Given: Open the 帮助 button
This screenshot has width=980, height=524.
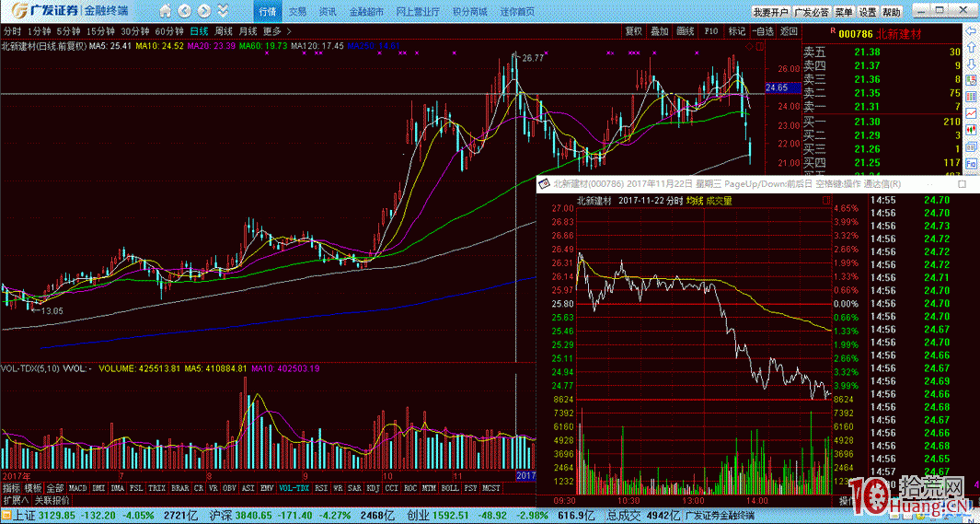Looking at the screenshot, I should [x=892, y=12].
